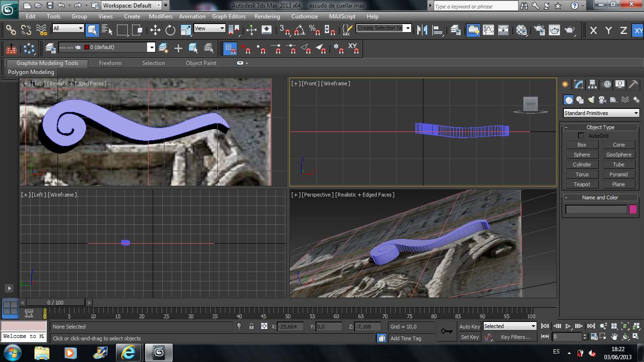The height and width of the screenshot is (362, 644).
Task: Click the Select and Link tool
Action: pyautogui.click(x=11, y=30)
